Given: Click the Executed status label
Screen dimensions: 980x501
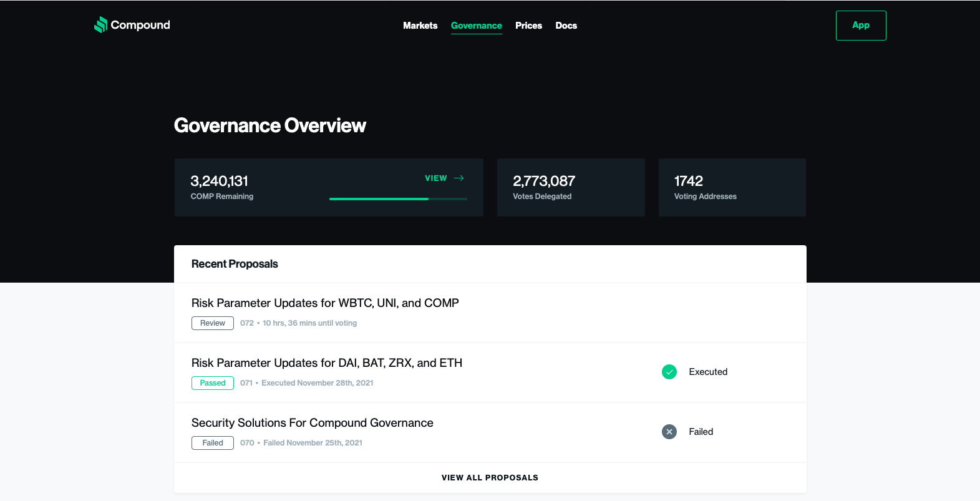Looking at the screenshot, I should pyautogui.click(x=708, y=372).
